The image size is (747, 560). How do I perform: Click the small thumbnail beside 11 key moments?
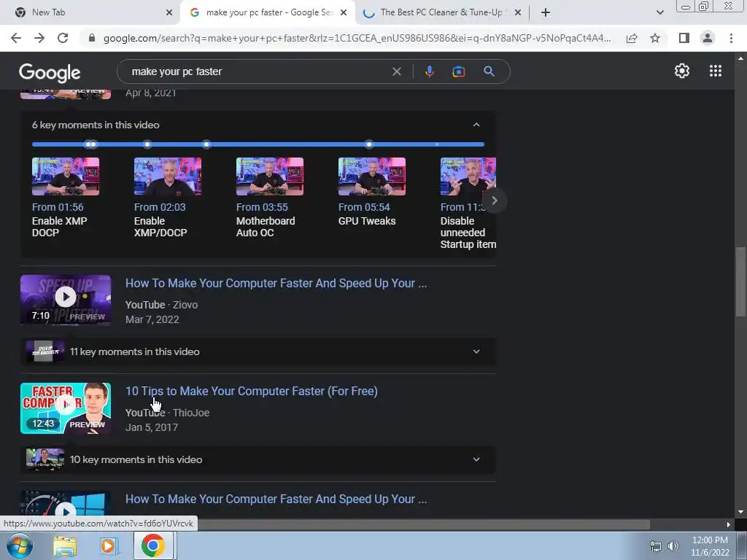pos(44,352)
